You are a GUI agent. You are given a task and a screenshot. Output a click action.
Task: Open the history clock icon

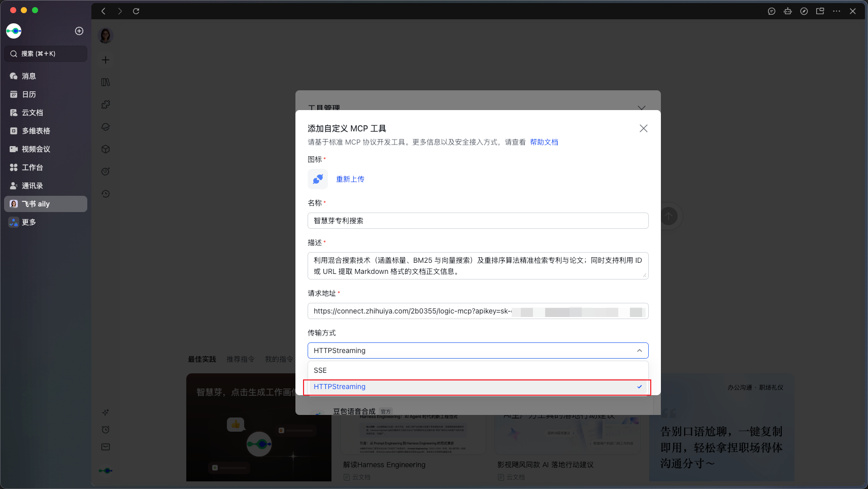click(106, 194)
